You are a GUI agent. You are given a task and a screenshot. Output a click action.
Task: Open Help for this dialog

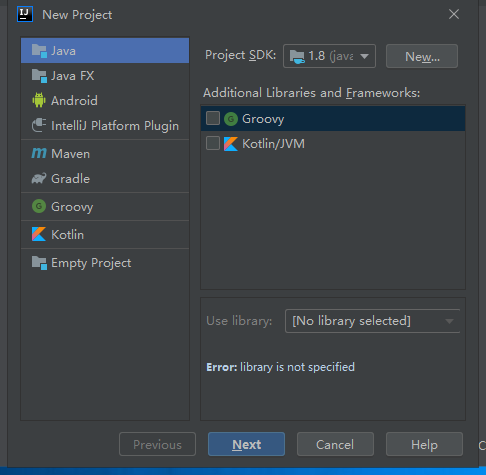pos(424,444)
